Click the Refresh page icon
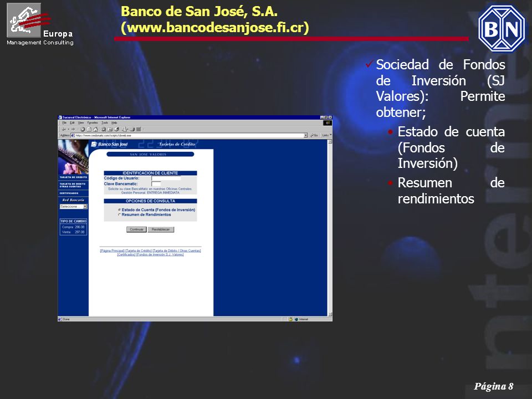Viewport: 532px width, 399px height. (89, 129)
